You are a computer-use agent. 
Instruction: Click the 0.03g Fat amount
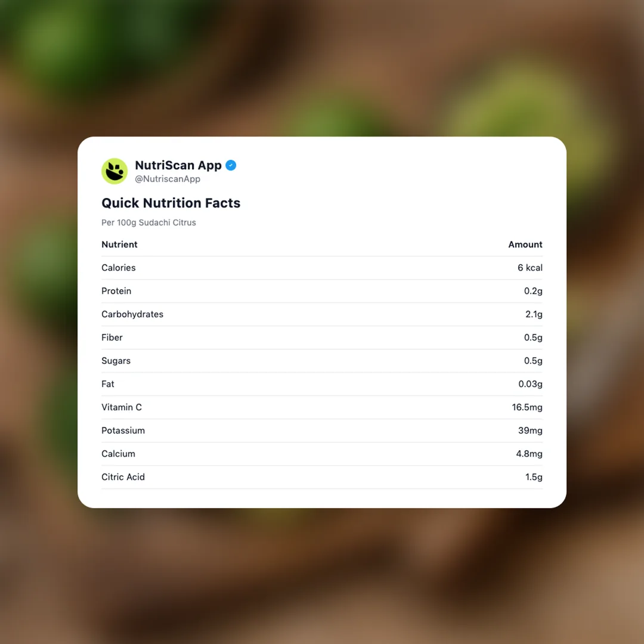(x=530, y=384)
